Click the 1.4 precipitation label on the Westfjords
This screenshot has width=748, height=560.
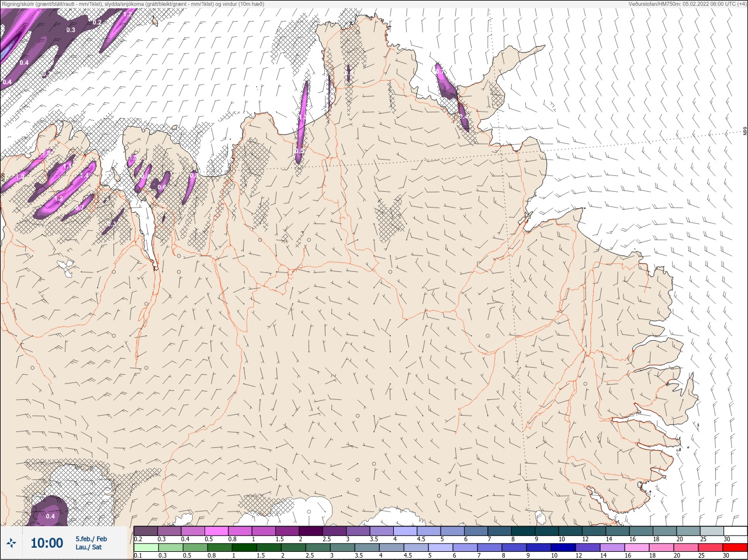point(85,175)
